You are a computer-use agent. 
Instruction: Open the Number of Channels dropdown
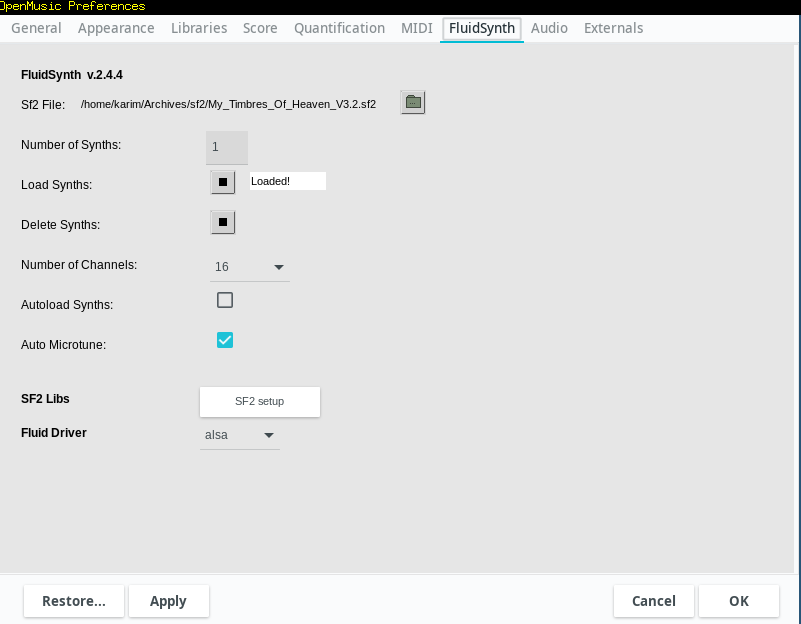pyautogui.click(x=249, y=267)
